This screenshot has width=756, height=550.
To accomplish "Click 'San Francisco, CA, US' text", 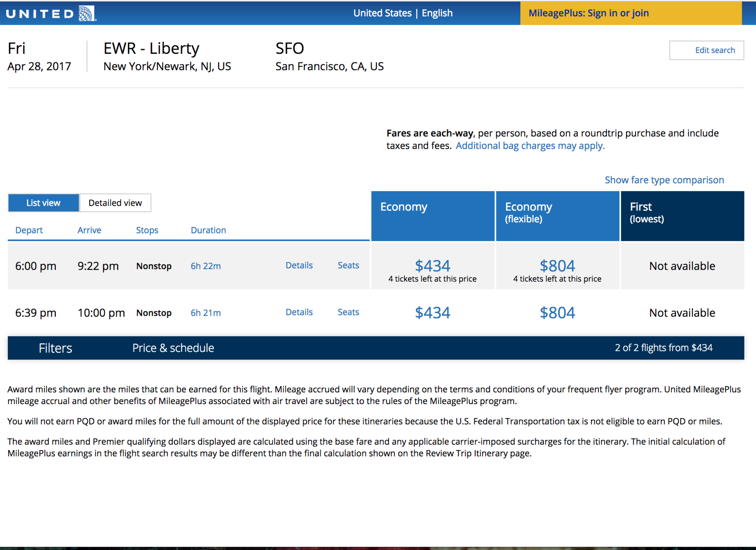I will (330, 66).
